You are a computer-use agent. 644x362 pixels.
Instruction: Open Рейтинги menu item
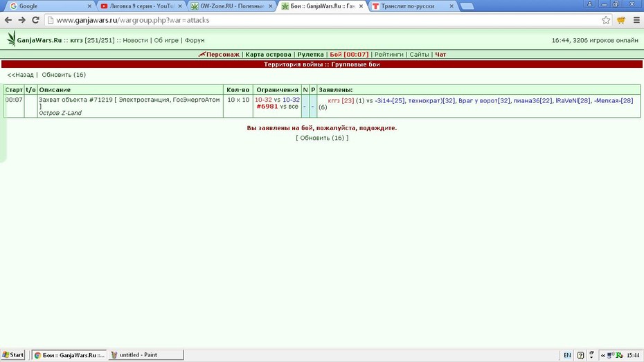pyautogui.click(x=389, y=54)
